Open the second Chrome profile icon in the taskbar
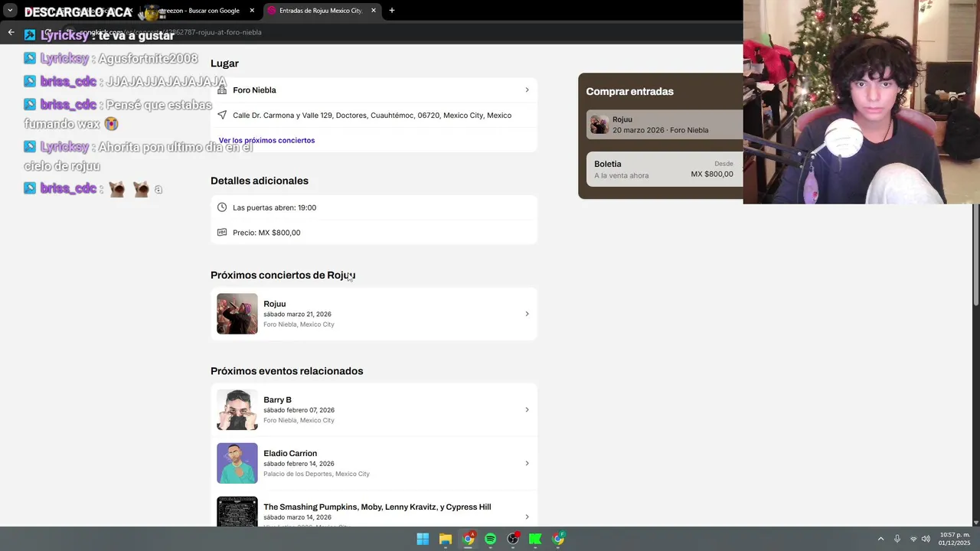The width and height of the screenshot is (980, 551). (x=558, y=539)
